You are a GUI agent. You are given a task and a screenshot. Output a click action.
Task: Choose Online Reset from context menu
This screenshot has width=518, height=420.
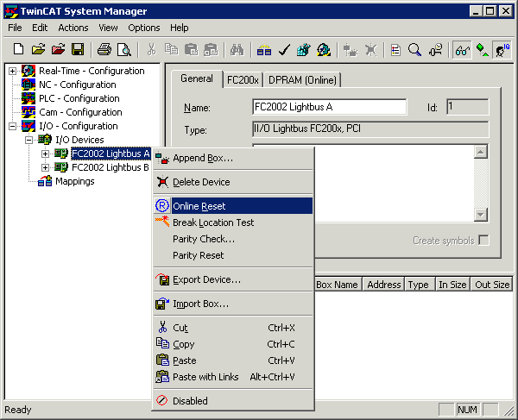point(233,206)
